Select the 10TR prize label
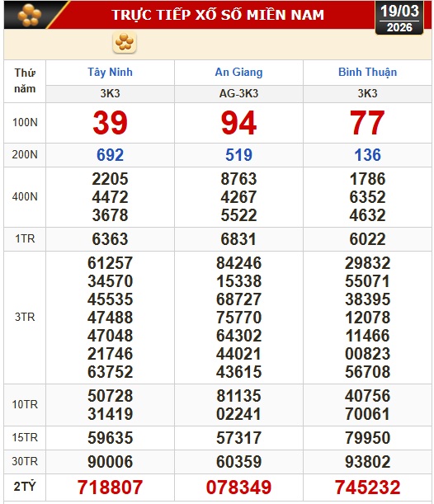 pyautogui.click(x=25, y=404)
